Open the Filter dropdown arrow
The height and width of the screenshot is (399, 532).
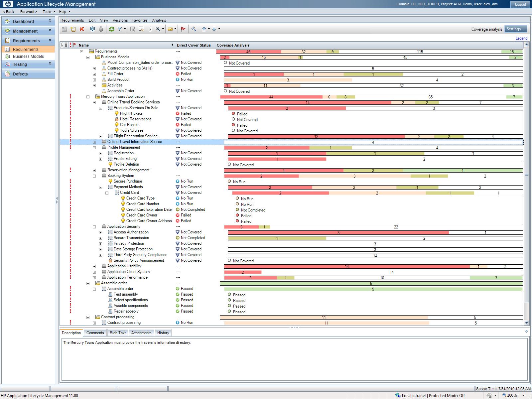(125, 29)
